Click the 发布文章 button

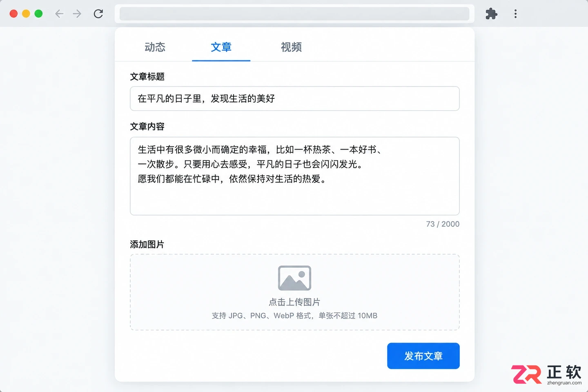[423, 356]
